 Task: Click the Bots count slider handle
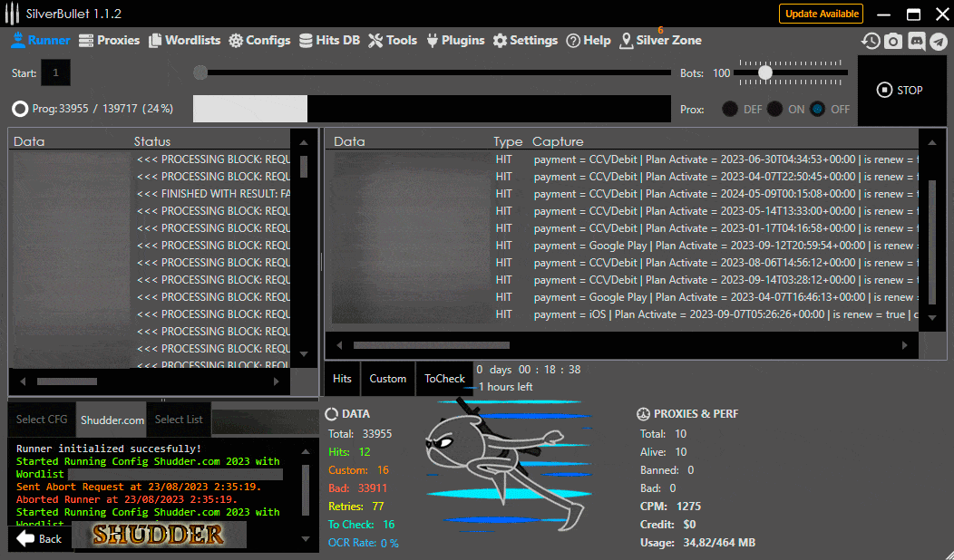(764, 72)
